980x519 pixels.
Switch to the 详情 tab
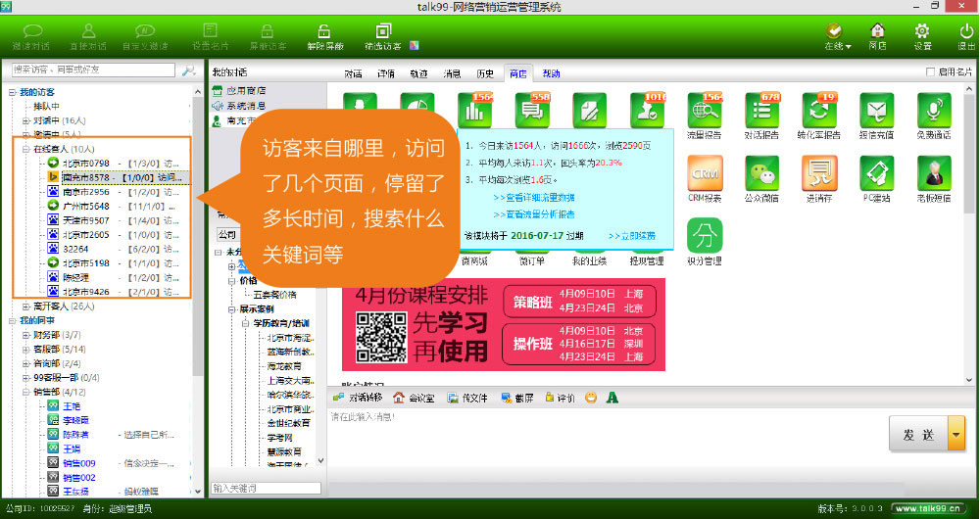(x=386, y=73)
